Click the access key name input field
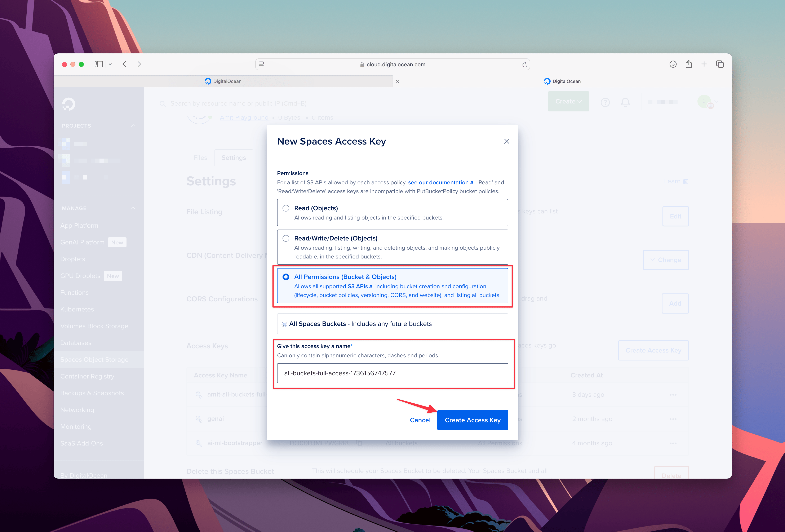The width and height of the screenshot is (785, 532). [392, 373]
